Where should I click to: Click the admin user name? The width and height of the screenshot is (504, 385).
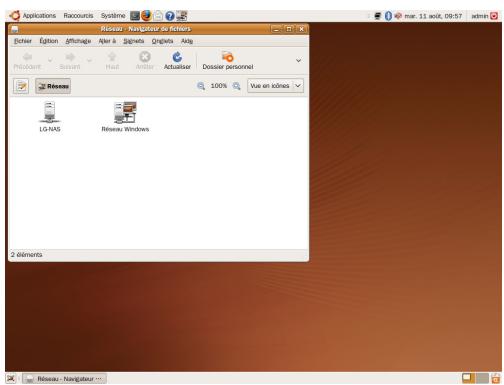(x=480, y=16)
